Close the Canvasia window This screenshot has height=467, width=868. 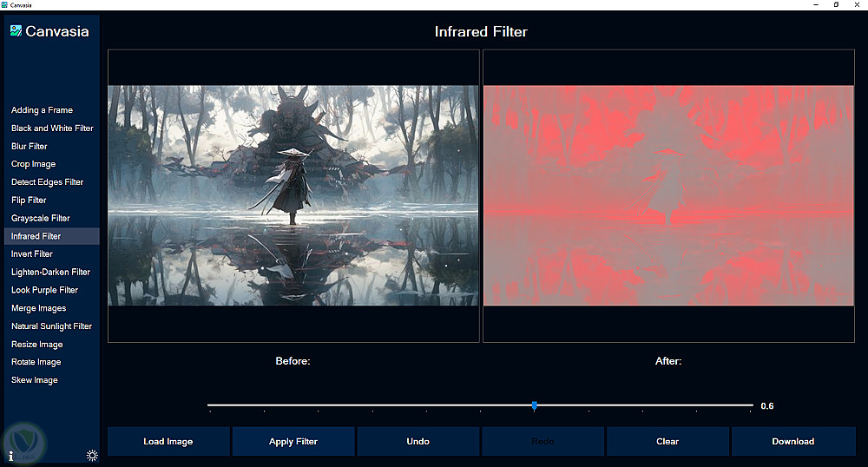[x=857, y=4]
